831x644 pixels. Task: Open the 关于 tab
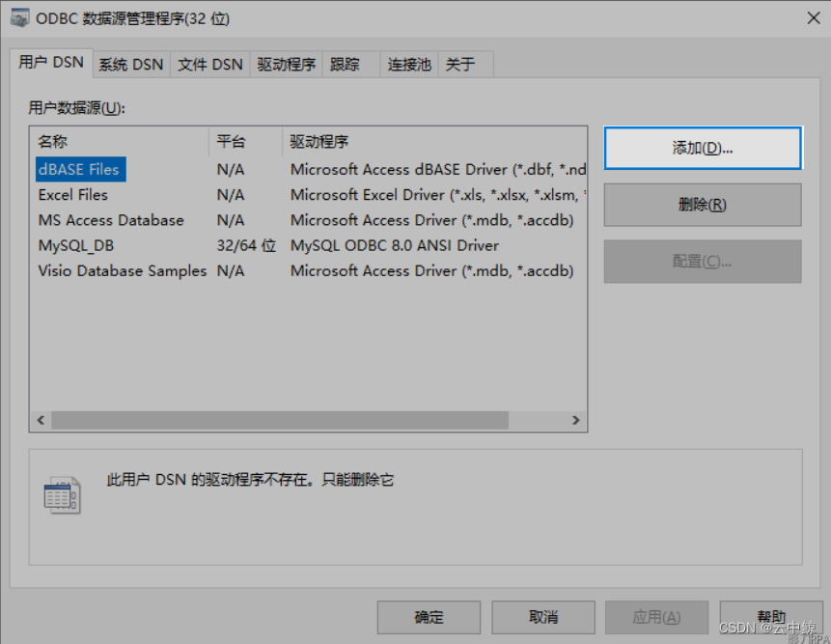pos(461,64)
